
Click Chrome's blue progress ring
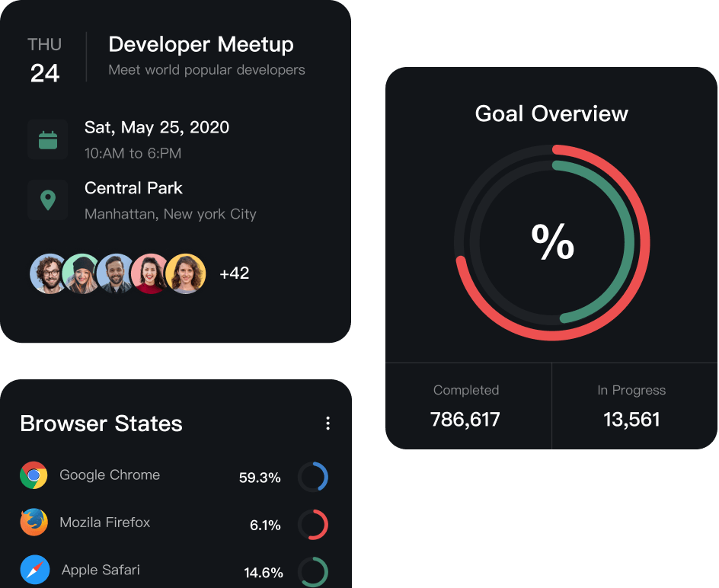pos(313,477)
